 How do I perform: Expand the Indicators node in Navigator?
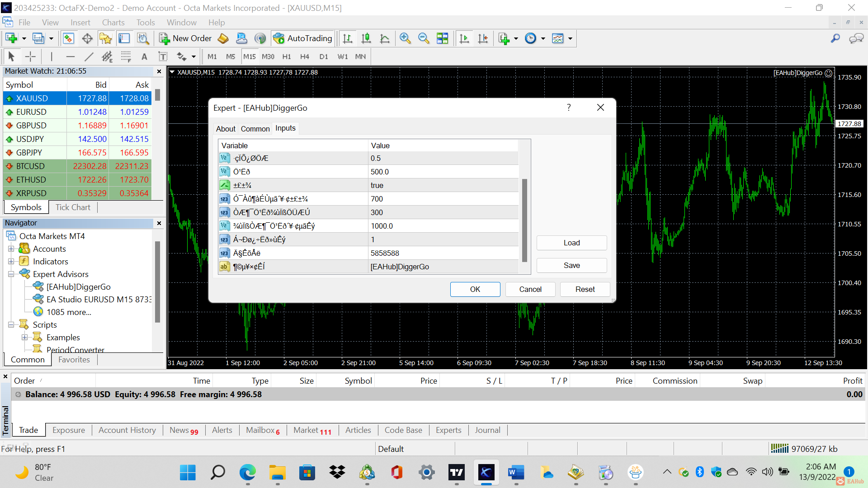[11, 262]
